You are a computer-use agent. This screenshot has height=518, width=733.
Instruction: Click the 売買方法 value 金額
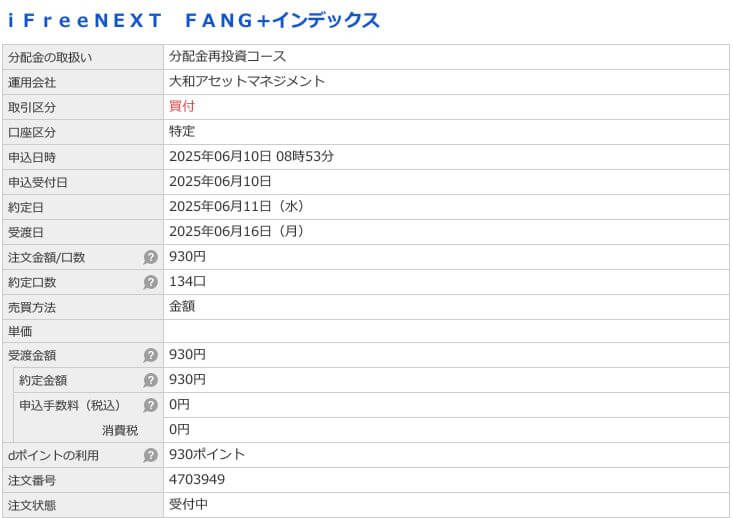click(182, 307)
